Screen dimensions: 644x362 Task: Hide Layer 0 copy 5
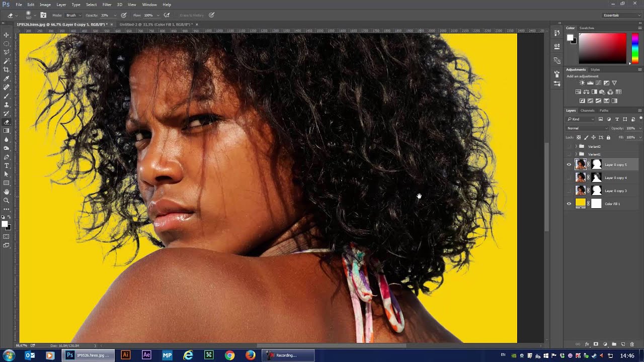[569, 164]
